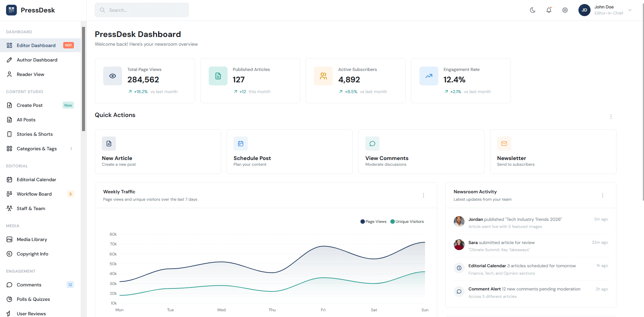Open Author Dashboard in sidebar

point(40,60)
